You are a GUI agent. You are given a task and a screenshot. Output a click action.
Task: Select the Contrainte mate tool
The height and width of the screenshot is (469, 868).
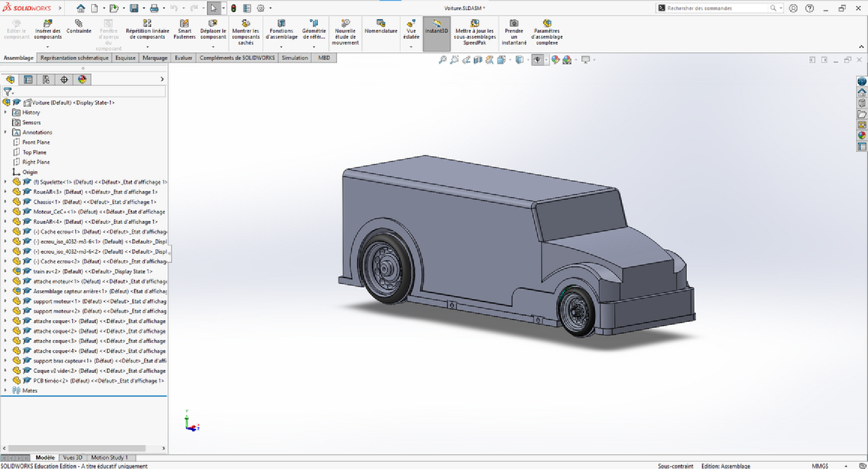click(x=79, y=24)
